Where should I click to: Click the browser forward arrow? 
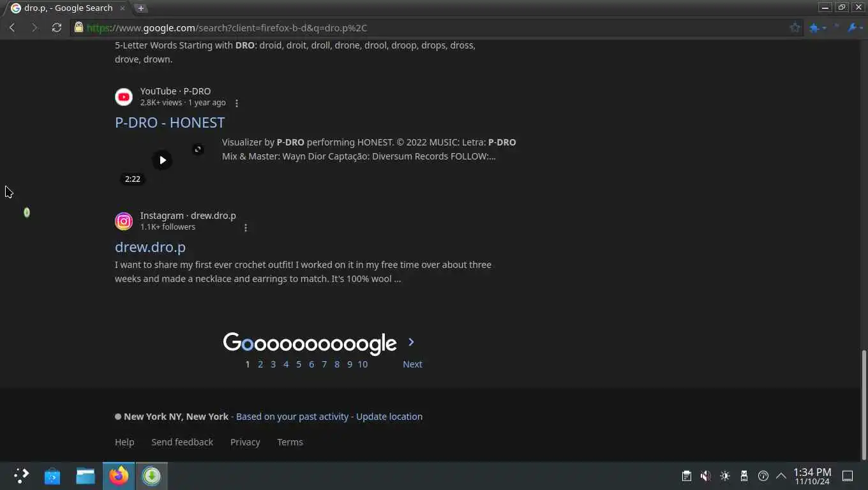34,27
